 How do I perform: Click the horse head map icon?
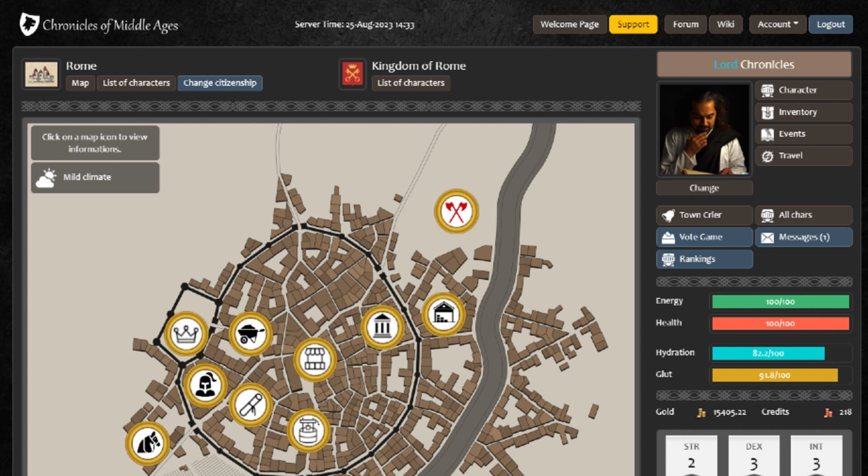[147, 443]
